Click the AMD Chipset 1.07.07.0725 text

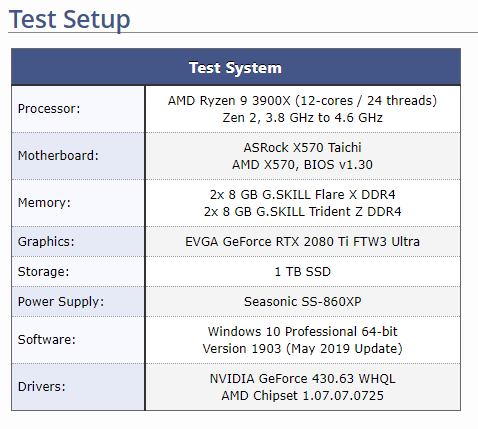(x=302, y=396)
